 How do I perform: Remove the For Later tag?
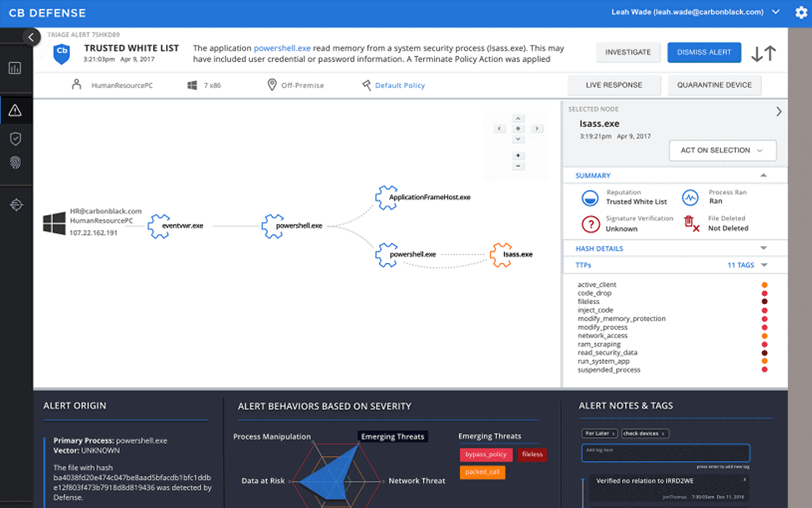pyautogui.click(x=613, y=434)
